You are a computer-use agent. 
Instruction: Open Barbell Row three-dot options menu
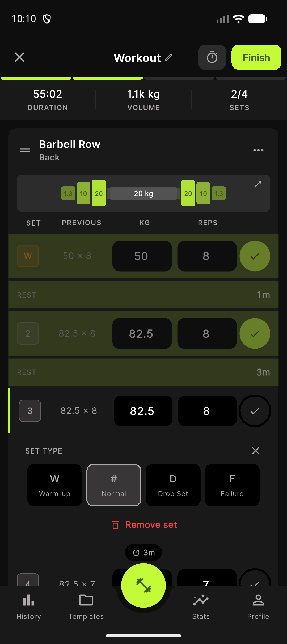(258, 150)
